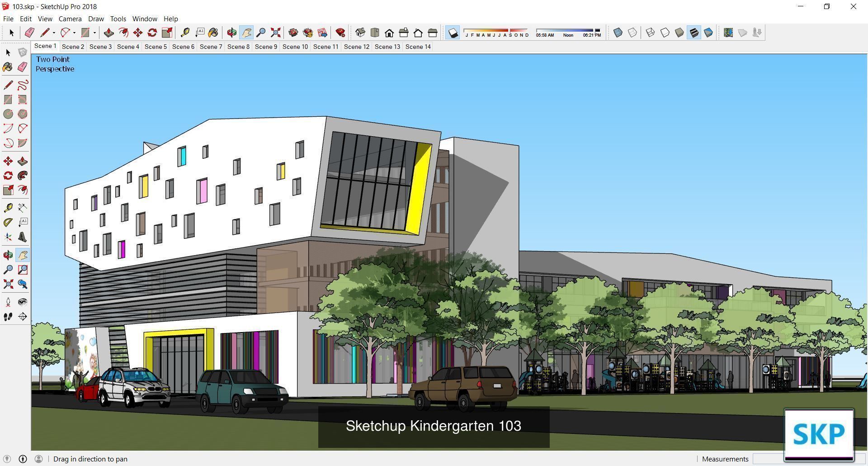Return to the previous camera view
This screenshot has height=466, width=868.
pos(23,284)
